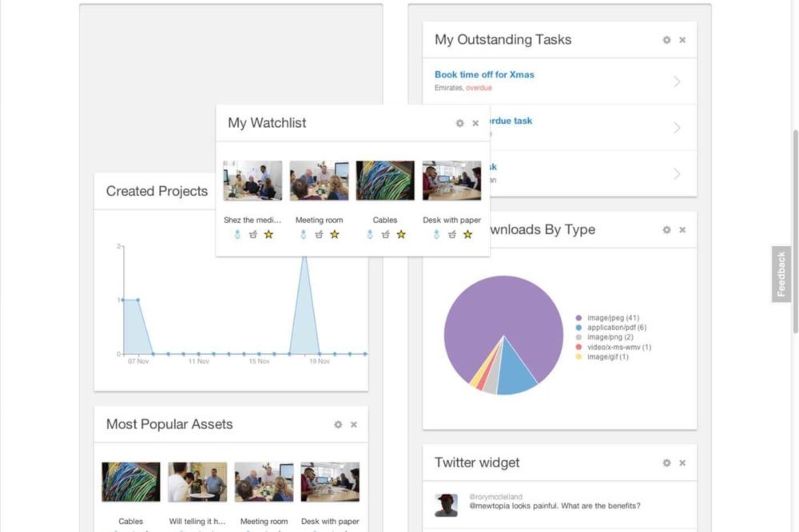Image resolution: width=799 pixels, height=532 pixels.
Task: Add Shez the medi... asset to basket
Action: click(253, 234)
